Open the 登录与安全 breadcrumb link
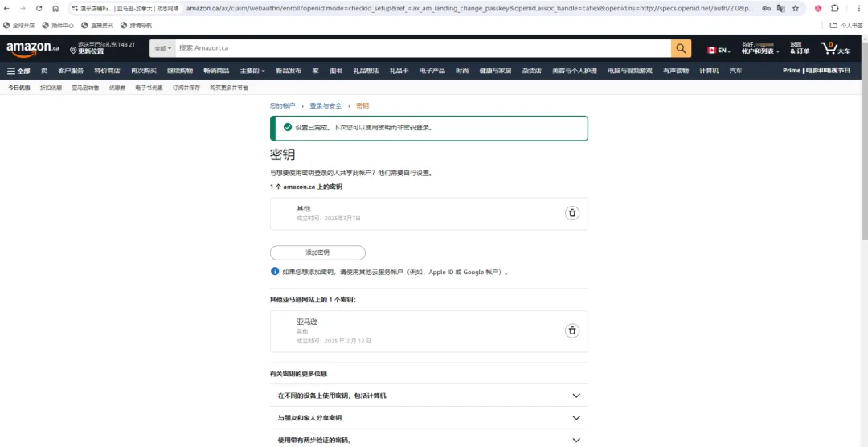Viewport: 868px width, 447px height. [x=325, y=106]
